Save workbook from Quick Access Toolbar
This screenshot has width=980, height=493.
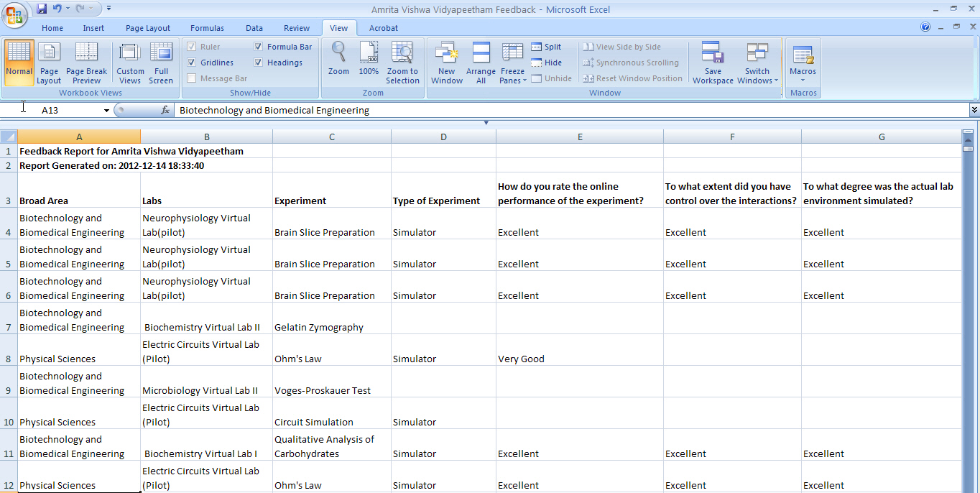point(42,9)
